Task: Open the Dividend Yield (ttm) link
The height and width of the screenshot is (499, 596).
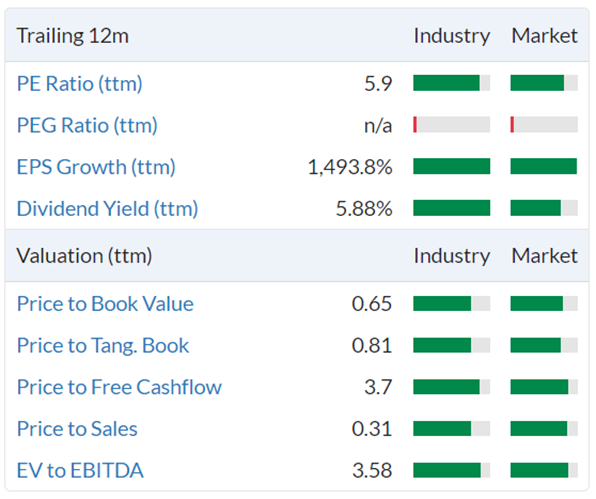Action: click(108, 209)
